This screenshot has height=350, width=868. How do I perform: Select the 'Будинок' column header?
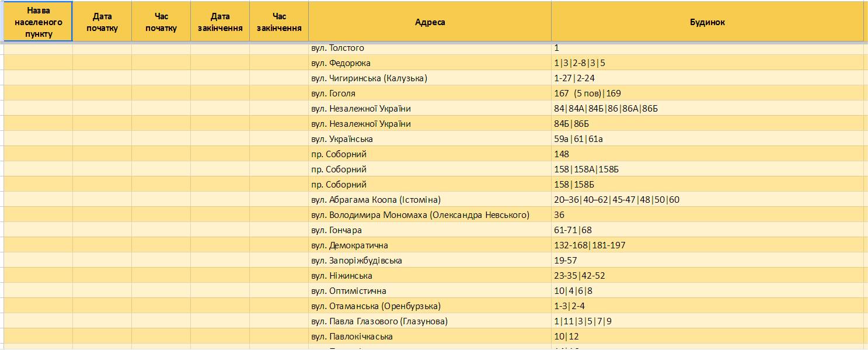pyautogui.click(x=707, y=22)
